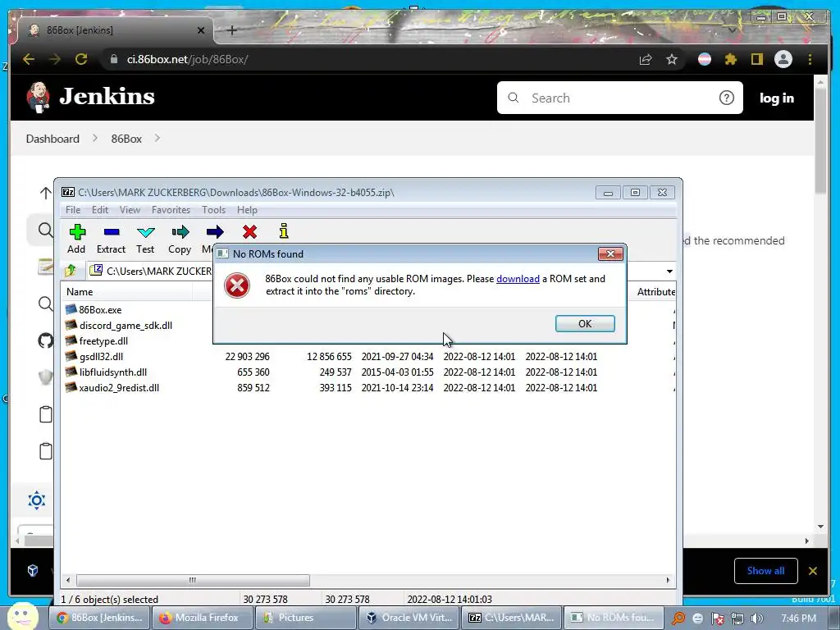
Task: Open the Pictures taskbar item
Action: click(x=305, y=618)
